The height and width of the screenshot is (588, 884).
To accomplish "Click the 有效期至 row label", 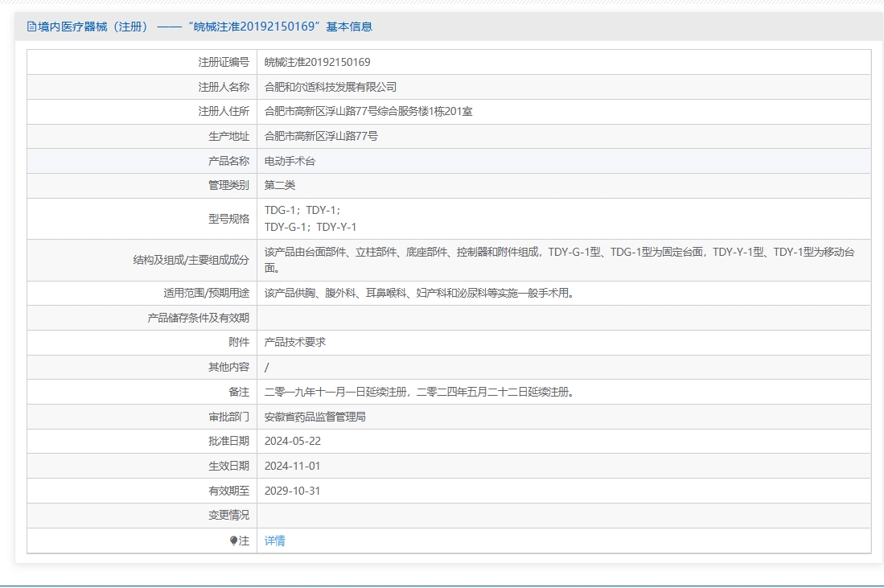I will coord(228,491).
